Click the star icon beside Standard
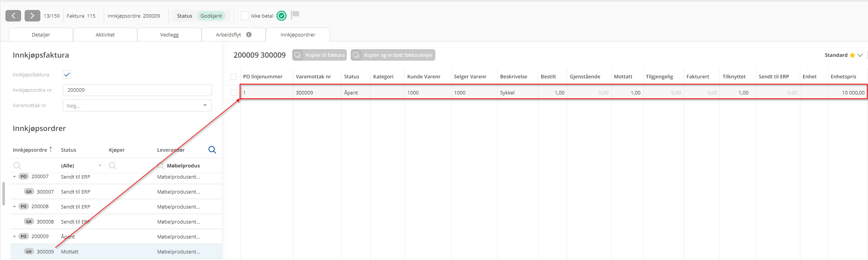This screenshot has width=868, height=260. 852,55
